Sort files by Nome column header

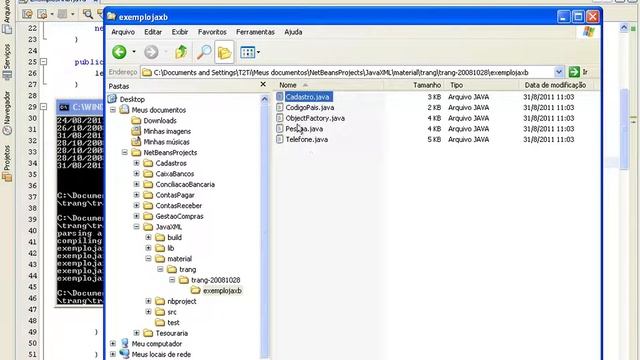[x=329, y=85]
